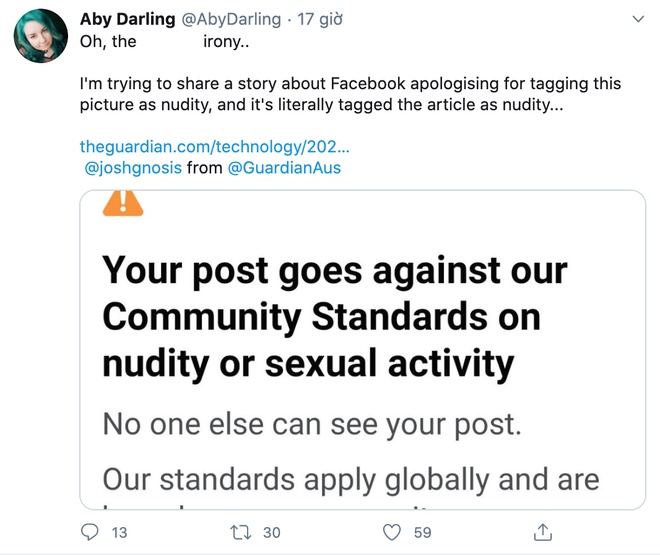Click the reply speech bubble icon

(x=90, y=532)
